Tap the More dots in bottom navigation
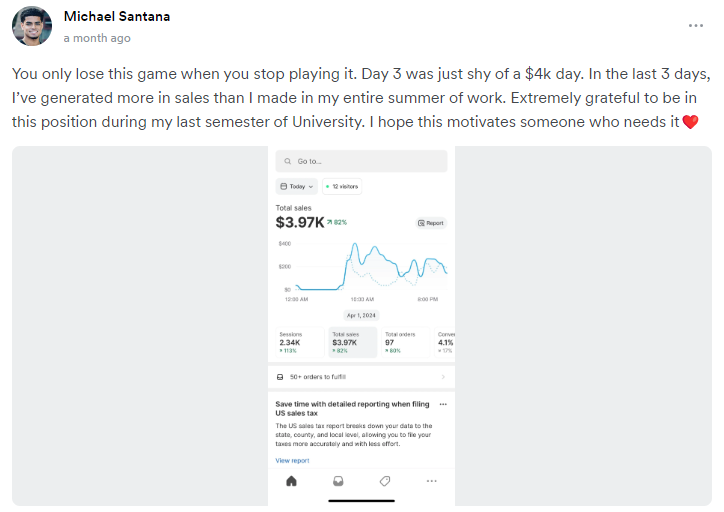 coord(432,481)
